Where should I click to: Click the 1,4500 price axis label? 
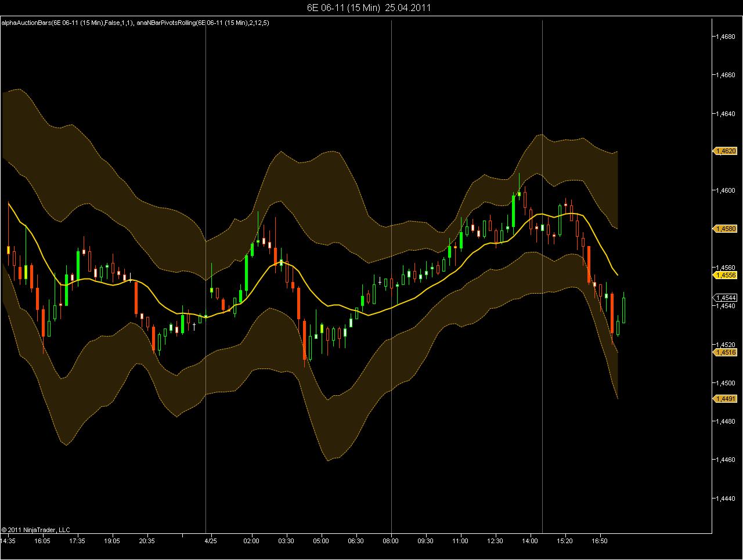(x=726, y=383)
